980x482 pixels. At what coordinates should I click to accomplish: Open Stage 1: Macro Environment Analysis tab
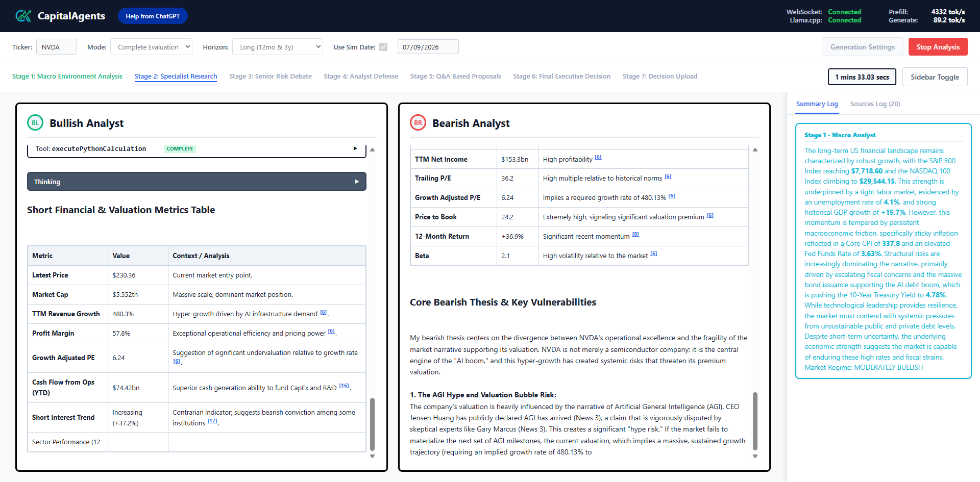pos(67,77)
